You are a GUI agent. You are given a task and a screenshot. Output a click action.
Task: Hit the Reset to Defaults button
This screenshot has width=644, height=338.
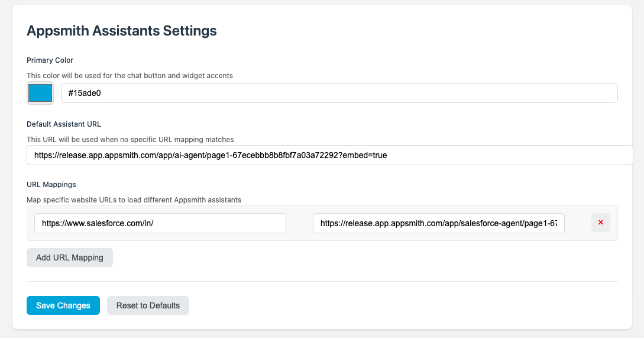[148, 305]
